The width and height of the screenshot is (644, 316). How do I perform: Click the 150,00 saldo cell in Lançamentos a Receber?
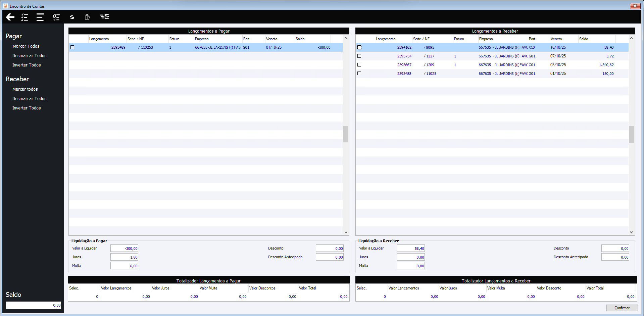pyautogui.click(x=608, y=74)
